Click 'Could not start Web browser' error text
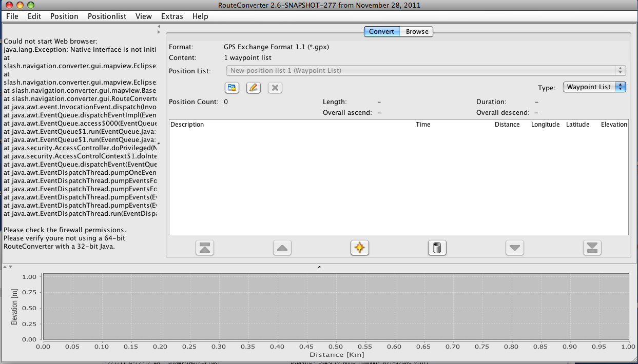638x364 pixels. (x=50, y=42)
